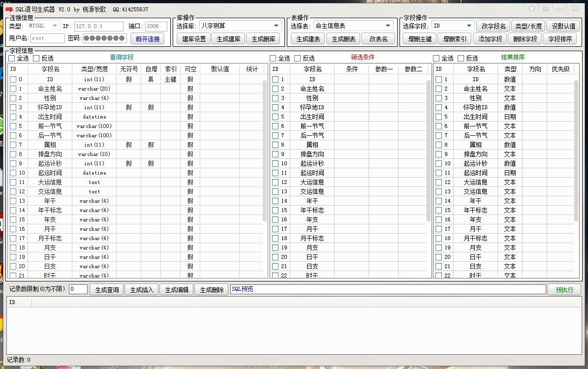Click the 生成编辑 button
The width and height of the screenshot is (588, 369).
click(177, 289)
